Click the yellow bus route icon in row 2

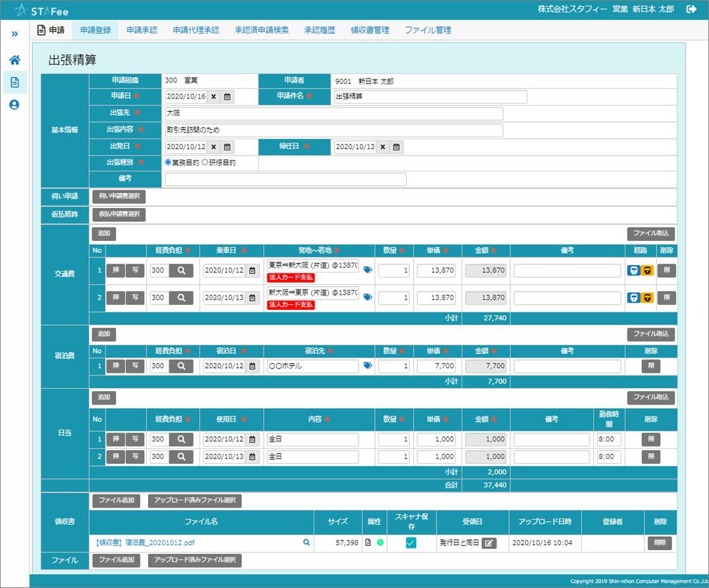click(x=647, y=298)
